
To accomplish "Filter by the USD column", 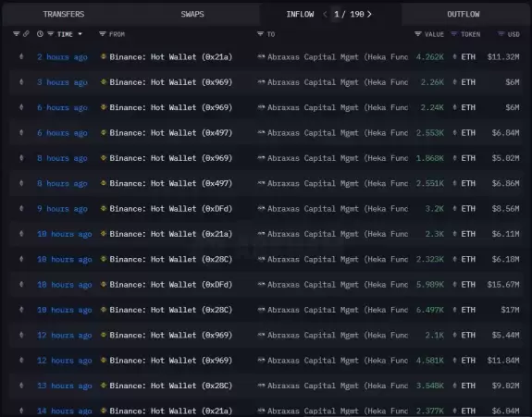I will [x=501, y=34].
